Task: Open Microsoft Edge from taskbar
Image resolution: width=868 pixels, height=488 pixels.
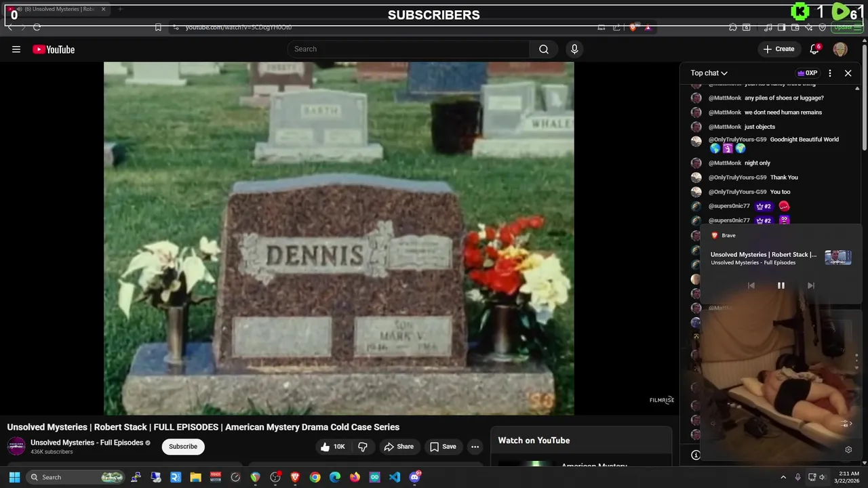Action: pos(335,477)
